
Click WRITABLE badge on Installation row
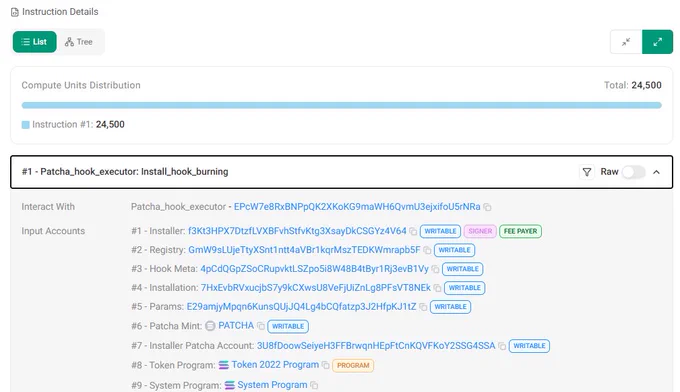[x=465, y=288]
